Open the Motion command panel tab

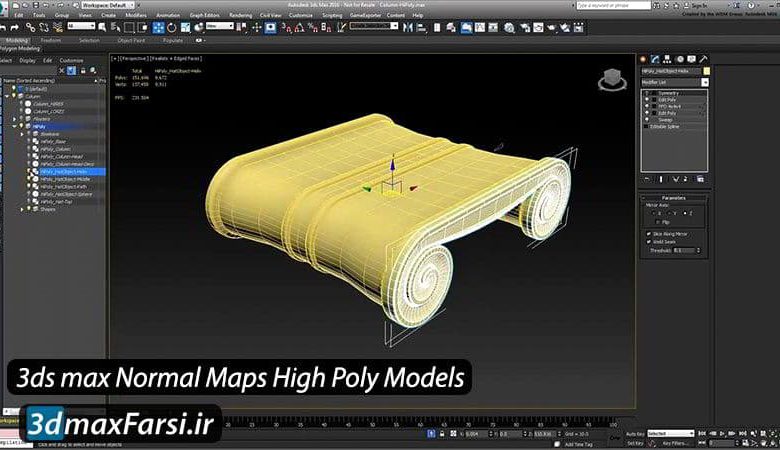click(x=680, y=59)
